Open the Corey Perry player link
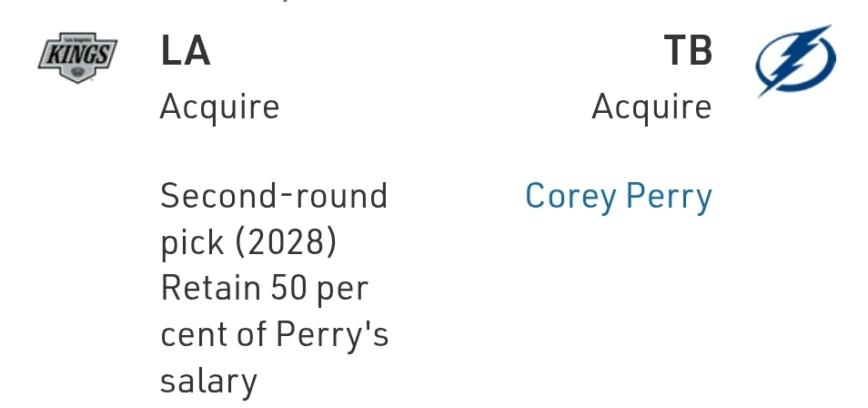Viewport: 868px width, 408px height. click(x=618, y=196)
